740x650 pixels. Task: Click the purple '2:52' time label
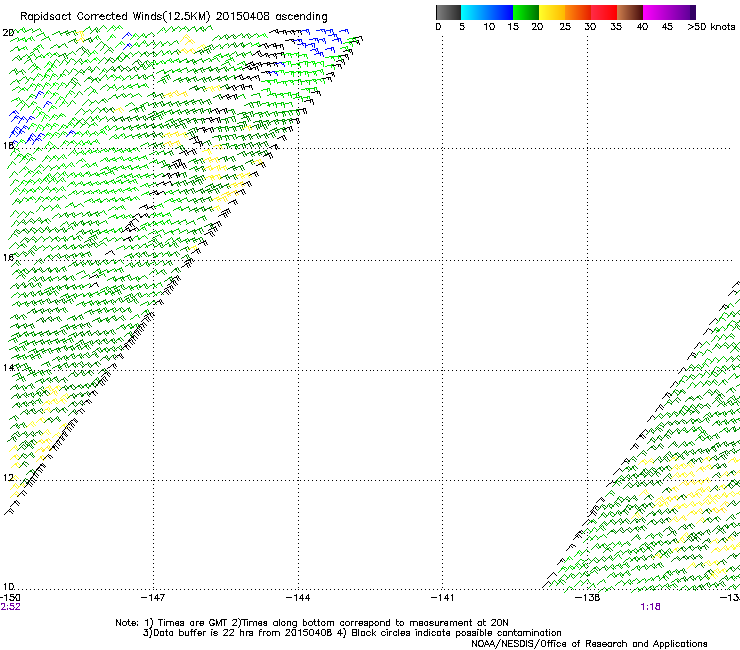pyautogui.click(x=10, y=607)
